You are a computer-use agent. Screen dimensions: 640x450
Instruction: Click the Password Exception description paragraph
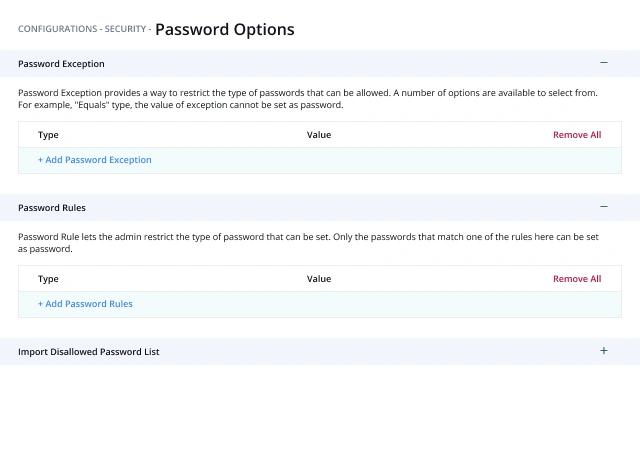tap(308, 99)
